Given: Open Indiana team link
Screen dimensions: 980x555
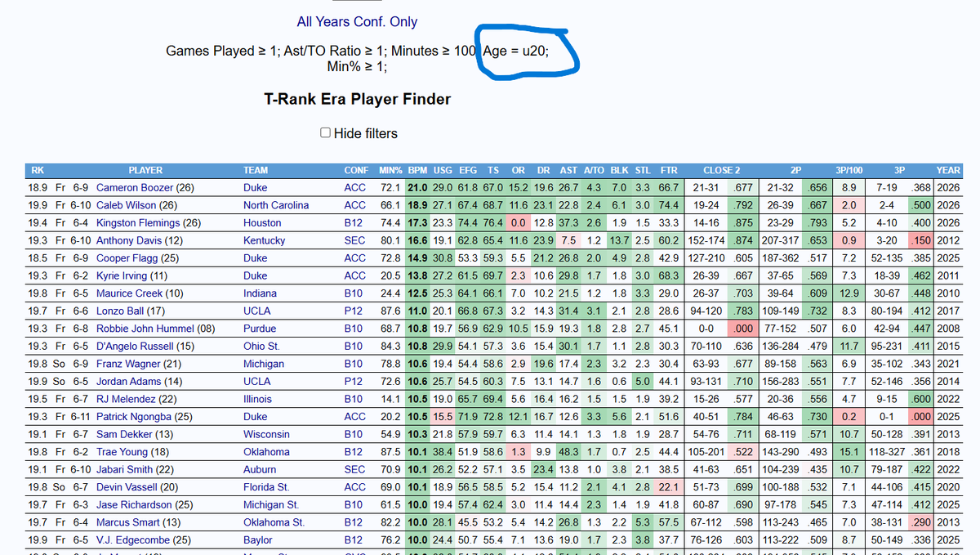Looking at the screenshot, I should pyautogui.click(x=260, y=293).
